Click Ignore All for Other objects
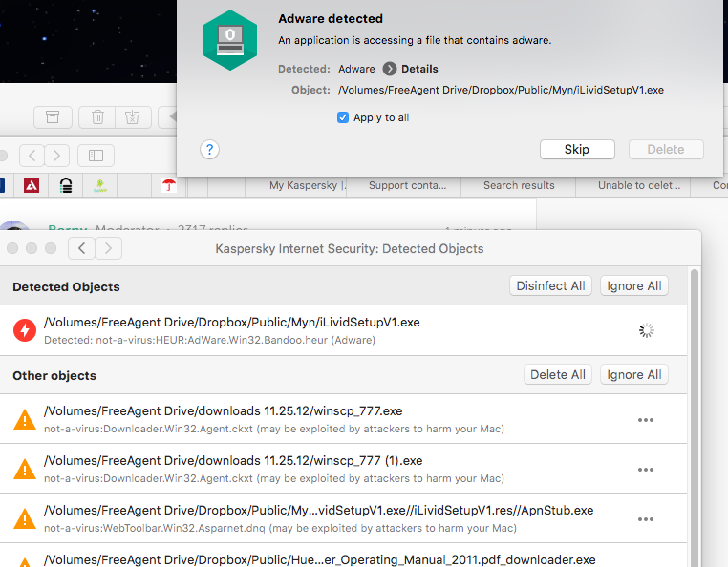This screenshot has width=728, height=567. (633, 374)
